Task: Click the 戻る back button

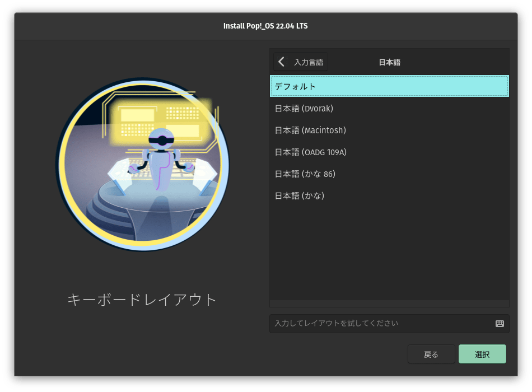Action: [x=431, y=354]
